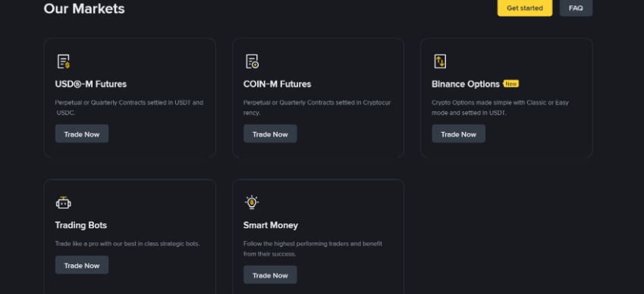The image size is (644, 294).
Task: Click the COIN-M Futures contract icon
Action: (252, 61)
